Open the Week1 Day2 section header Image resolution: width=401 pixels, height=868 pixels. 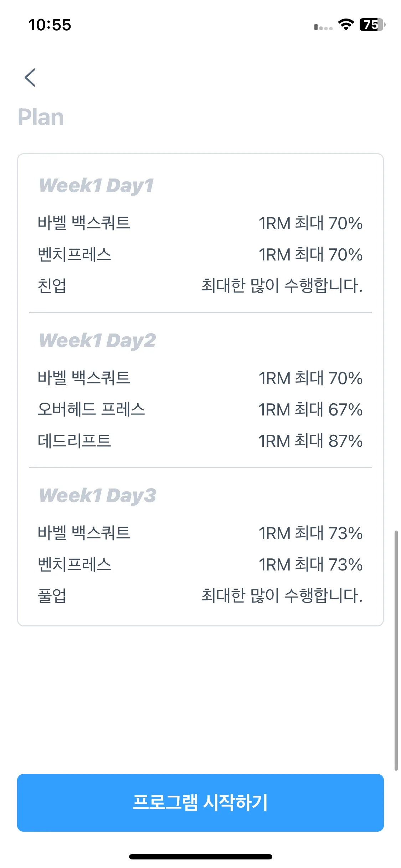98,341
